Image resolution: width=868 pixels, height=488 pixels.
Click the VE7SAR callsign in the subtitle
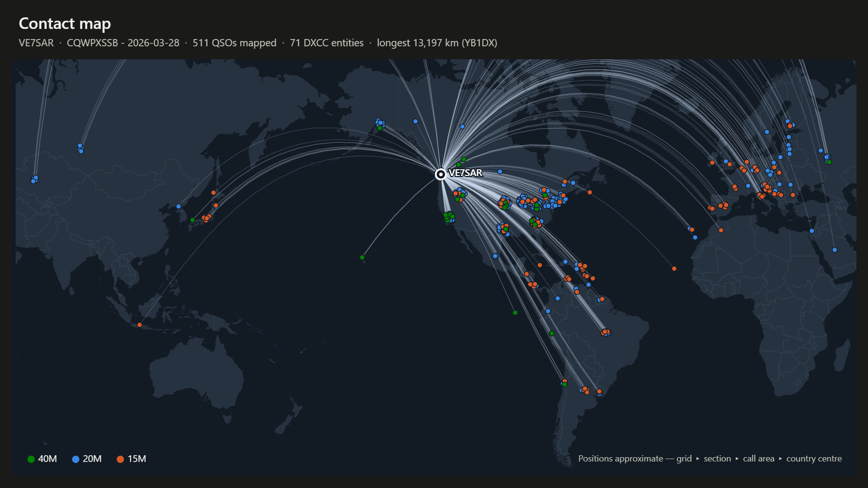coord(36,43)
